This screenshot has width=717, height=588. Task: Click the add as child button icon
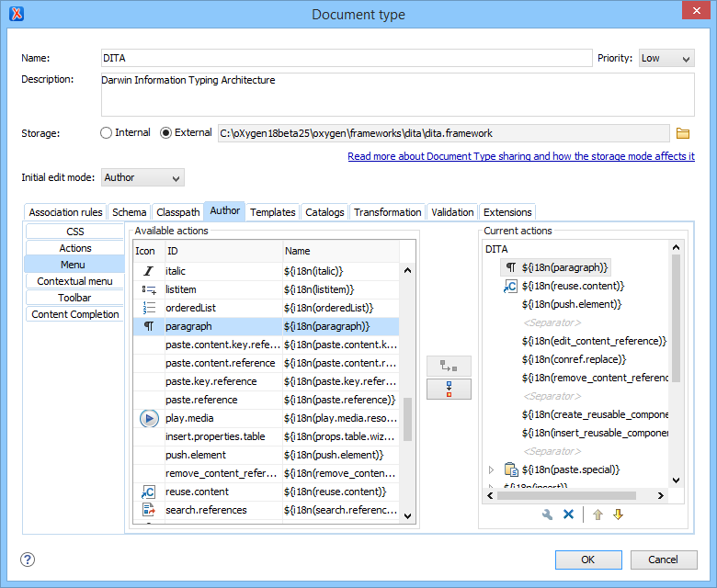point(449,367)
